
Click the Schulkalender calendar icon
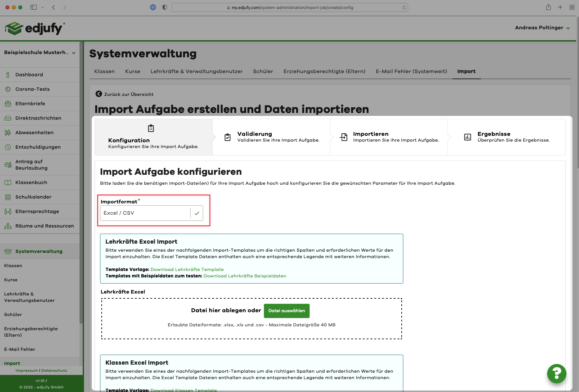click(8, 197)
